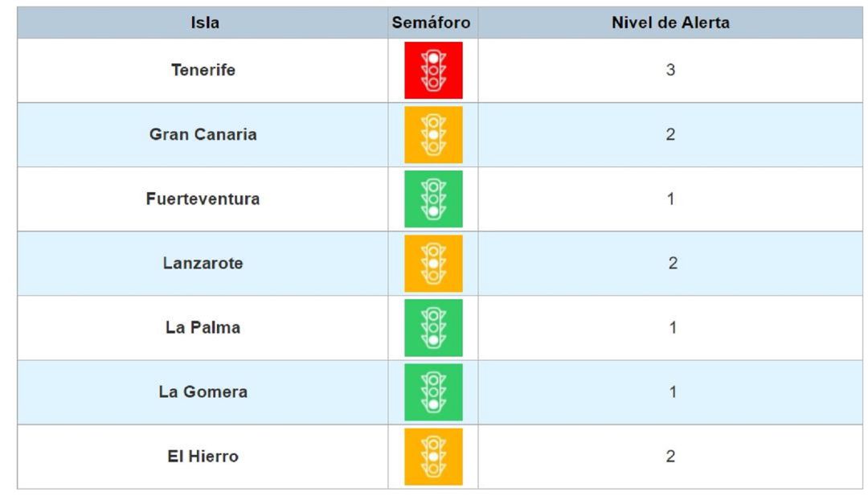Select the La Palma island name

[203, 327]
